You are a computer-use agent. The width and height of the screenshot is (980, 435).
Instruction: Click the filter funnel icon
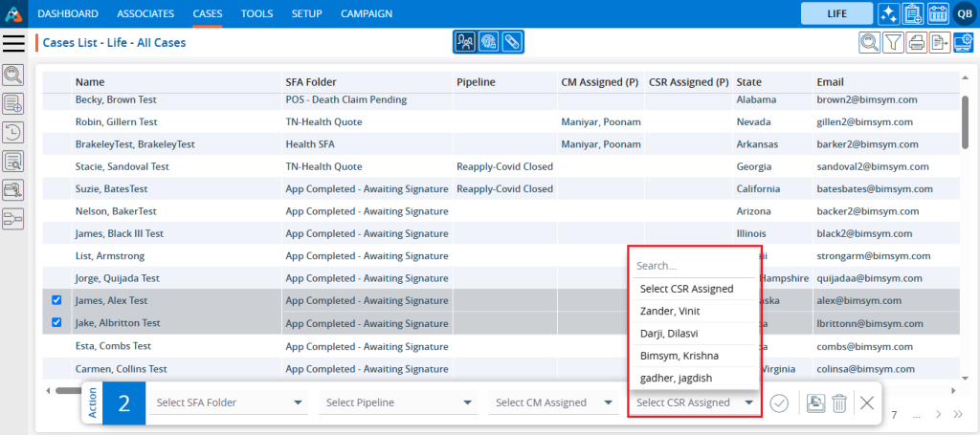click(892, 42)
